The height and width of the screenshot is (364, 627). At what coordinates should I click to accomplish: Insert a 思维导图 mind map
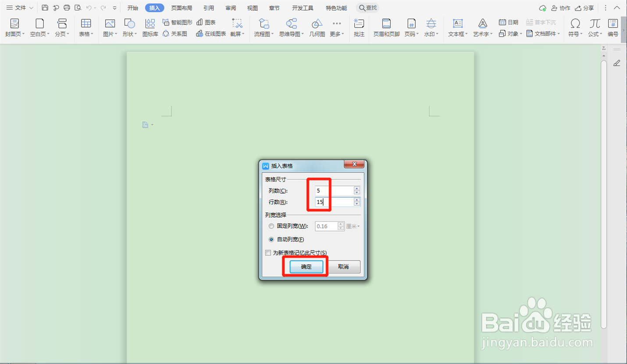tap(291, 28)
